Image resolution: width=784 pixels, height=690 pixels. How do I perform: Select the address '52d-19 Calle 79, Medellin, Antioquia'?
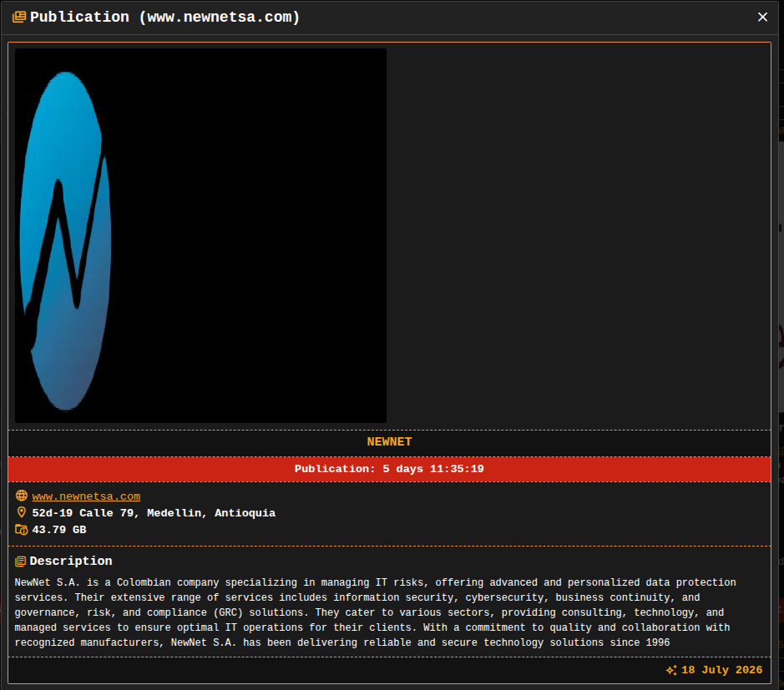[x=154, y=512]
